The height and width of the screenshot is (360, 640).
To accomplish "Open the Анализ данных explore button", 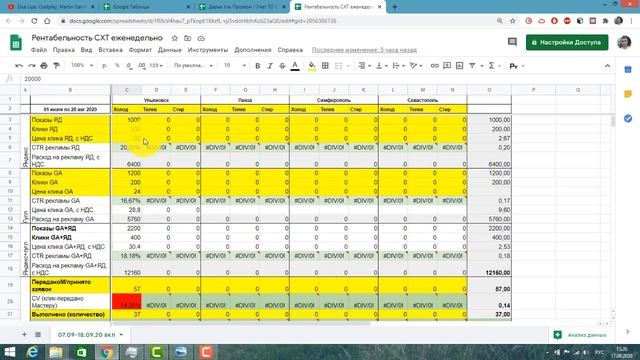I will [580, 335].
